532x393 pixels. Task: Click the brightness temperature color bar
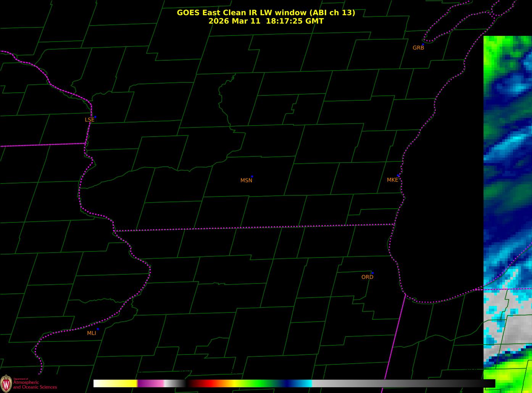click(x=294, y=383)
